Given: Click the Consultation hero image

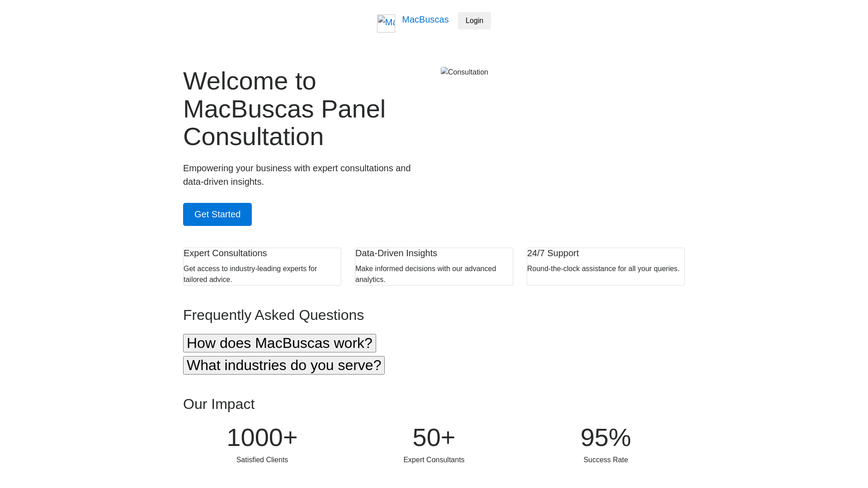Looking at the screenshot, I should (464, 72).
